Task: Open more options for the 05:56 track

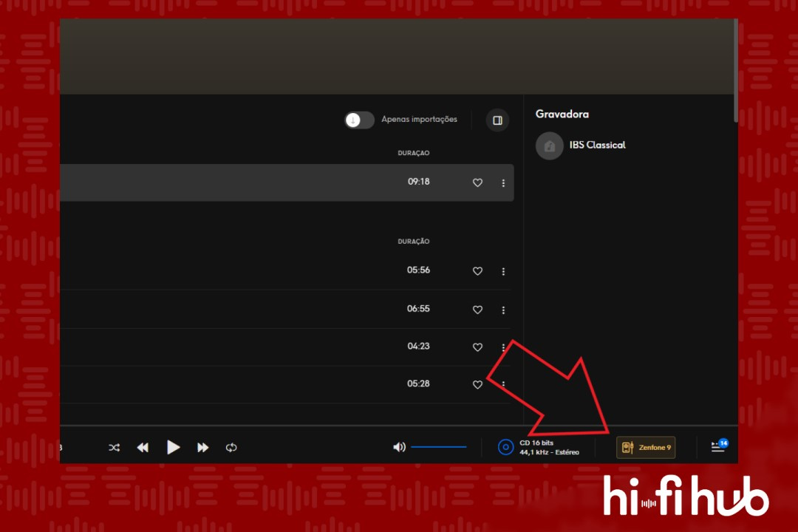Action: tap(503, 271)
